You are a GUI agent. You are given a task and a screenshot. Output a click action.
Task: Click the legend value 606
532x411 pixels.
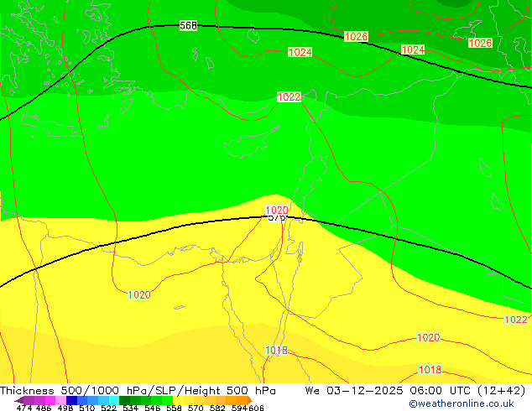256,408
